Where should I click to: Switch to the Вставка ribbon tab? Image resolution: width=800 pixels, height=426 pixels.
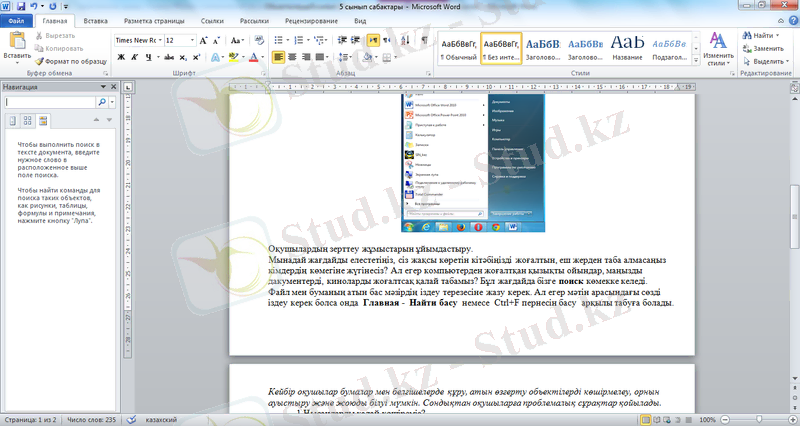(x=96, y=20)
